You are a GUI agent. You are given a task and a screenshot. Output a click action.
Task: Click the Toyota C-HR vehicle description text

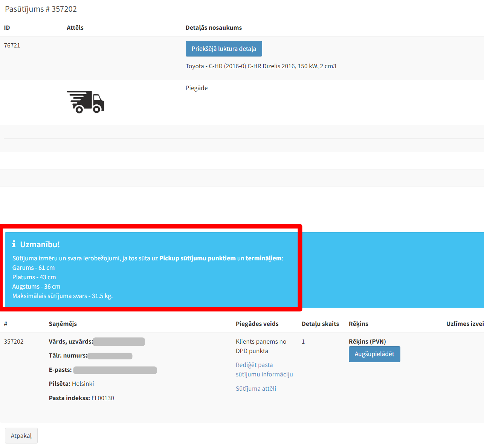[261, 66]
